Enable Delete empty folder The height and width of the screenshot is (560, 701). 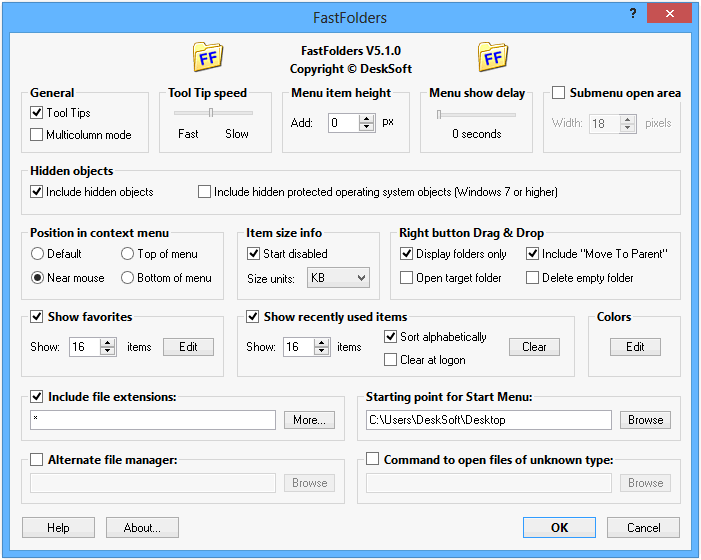(532, 278)
